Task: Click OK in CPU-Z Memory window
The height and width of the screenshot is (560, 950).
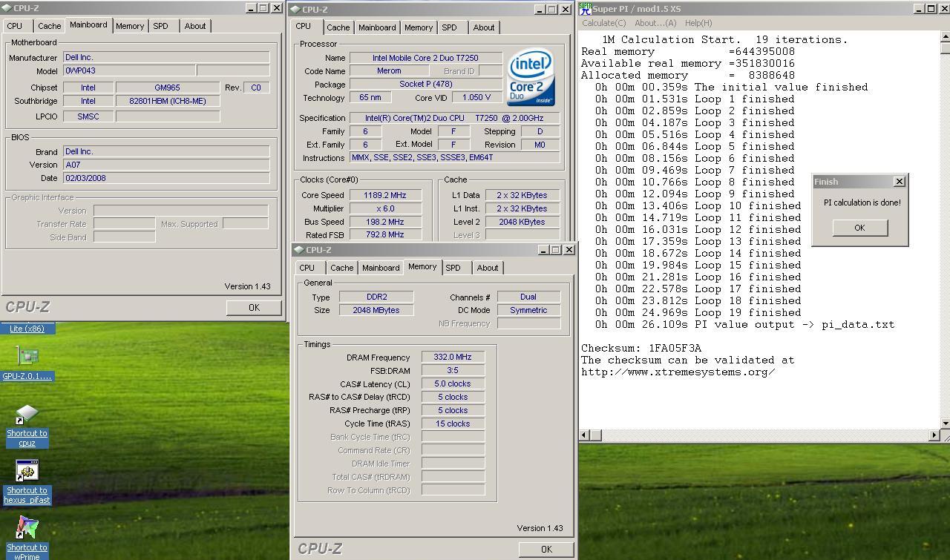Action: (546, 549)
